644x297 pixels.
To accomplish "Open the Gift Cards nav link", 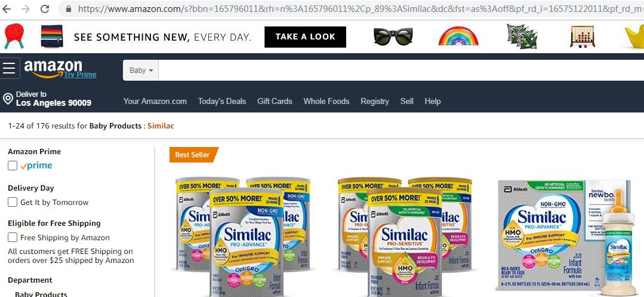I will coord(275,101).
